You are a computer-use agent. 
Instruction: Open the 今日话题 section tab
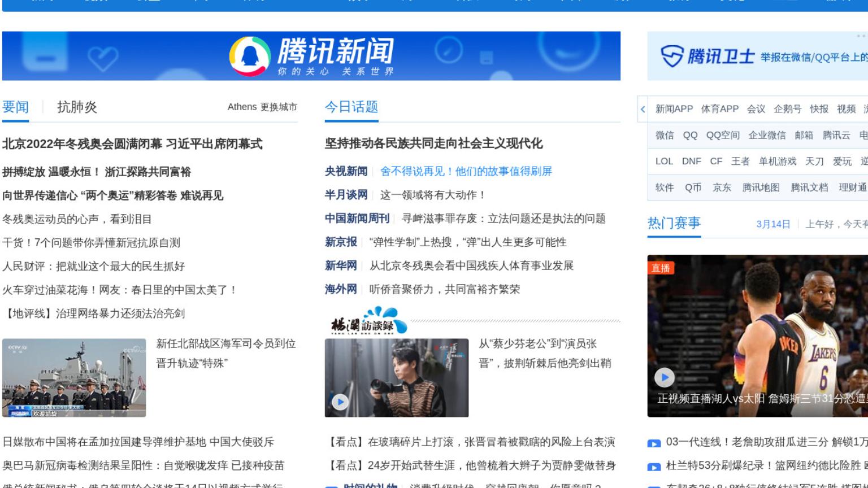[x=351, y=107]
